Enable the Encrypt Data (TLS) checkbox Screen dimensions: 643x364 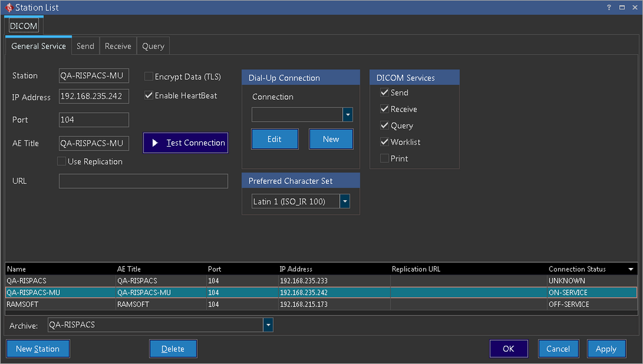coord(149,77)
